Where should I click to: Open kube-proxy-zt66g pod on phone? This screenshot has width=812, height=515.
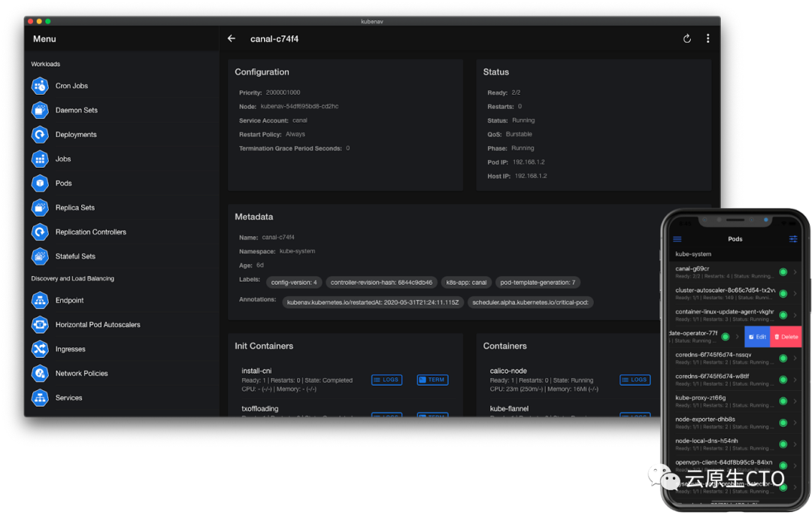[x=735, y=401]
